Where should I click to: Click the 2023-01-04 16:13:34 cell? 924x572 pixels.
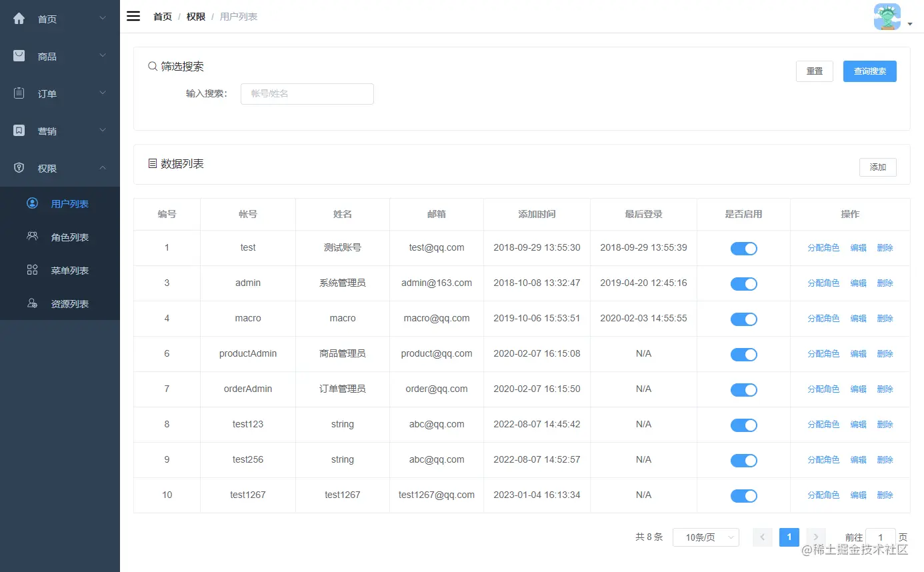point(537,495)
